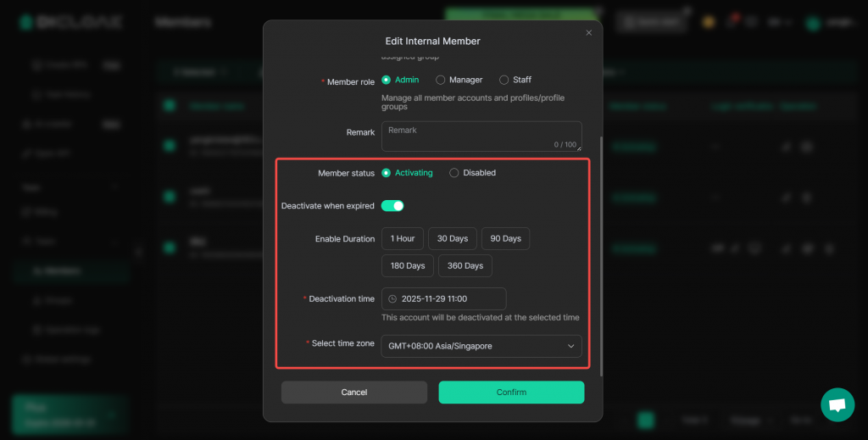Click the dialog's vertical scrollbar
The width and height of the screenshot is (868, 440).
coord(601,254)
